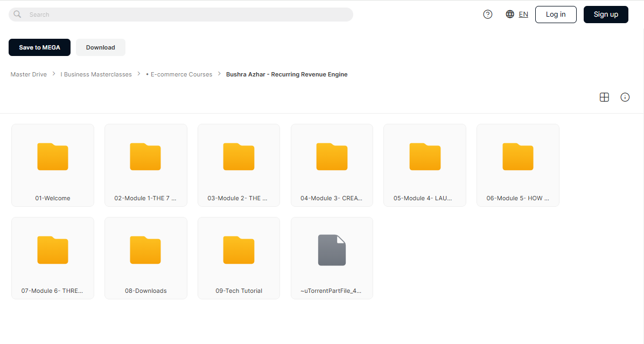Viewport: 644px width, 344px height.
Task: Open the 05-Module 4- LAU folder icon
Action: (425, 157)
